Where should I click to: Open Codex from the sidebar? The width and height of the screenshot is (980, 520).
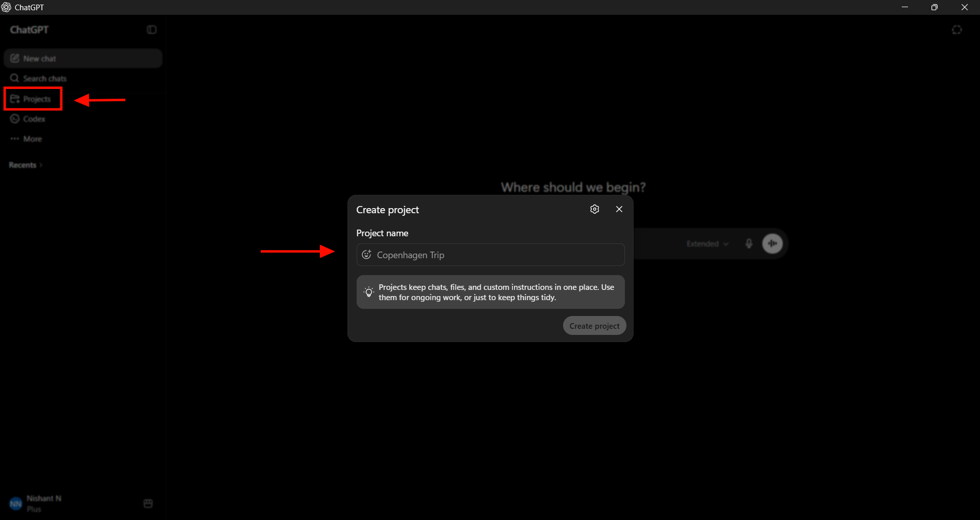83,119
